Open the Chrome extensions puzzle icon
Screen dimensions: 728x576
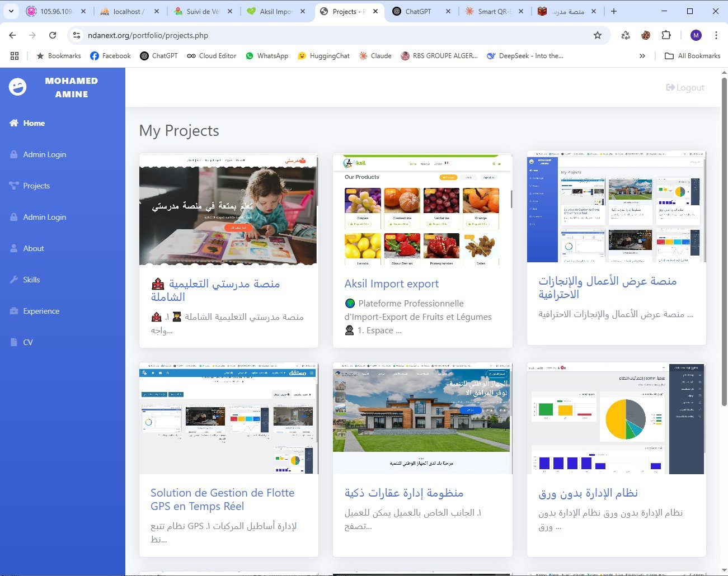tap(666, 35)
